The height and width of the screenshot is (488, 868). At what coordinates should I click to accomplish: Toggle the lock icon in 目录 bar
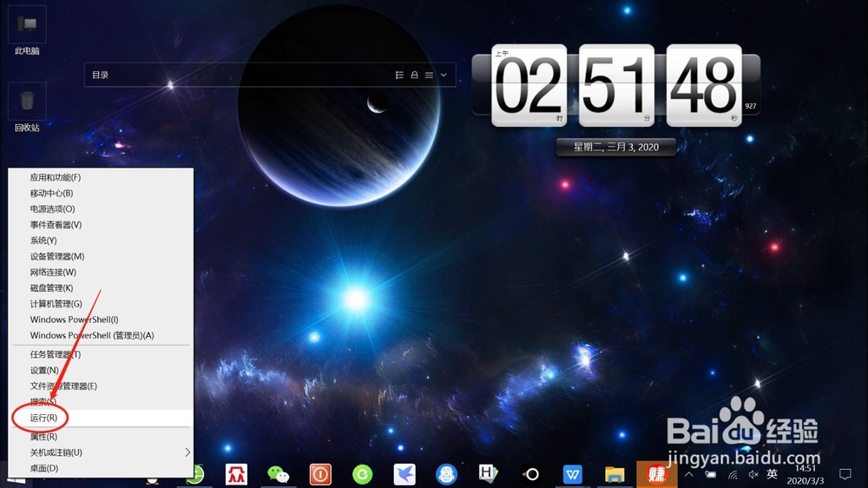[414, 75]
